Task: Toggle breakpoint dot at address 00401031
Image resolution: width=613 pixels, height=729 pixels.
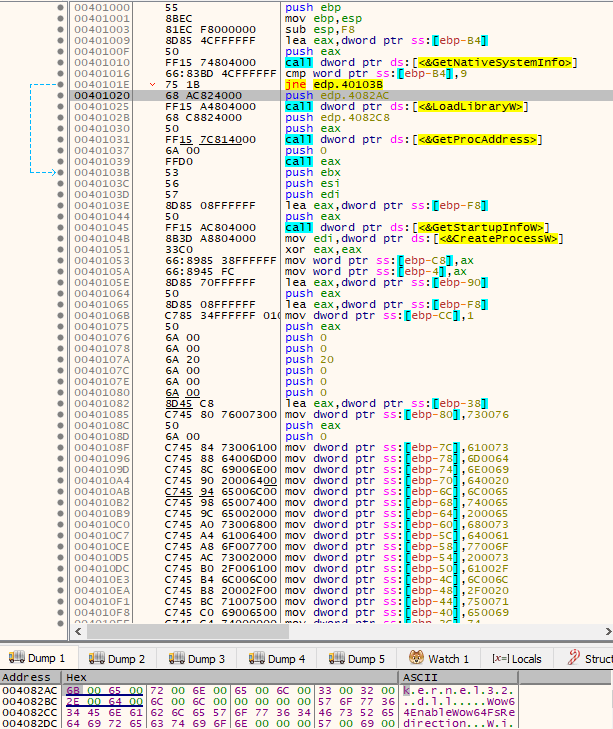Action: [x=60, y=139]
